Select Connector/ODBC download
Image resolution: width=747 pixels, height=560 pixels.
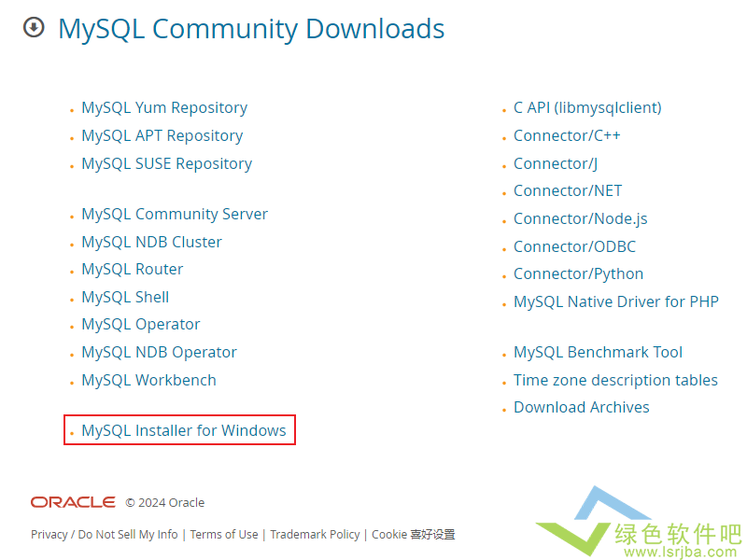[574, 247]
